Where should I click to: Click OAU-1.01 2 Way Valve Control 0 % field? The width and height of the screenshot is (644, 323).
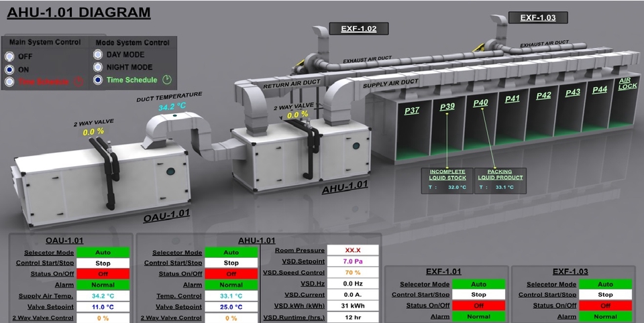pyautogui.click(x=103, y=318)
